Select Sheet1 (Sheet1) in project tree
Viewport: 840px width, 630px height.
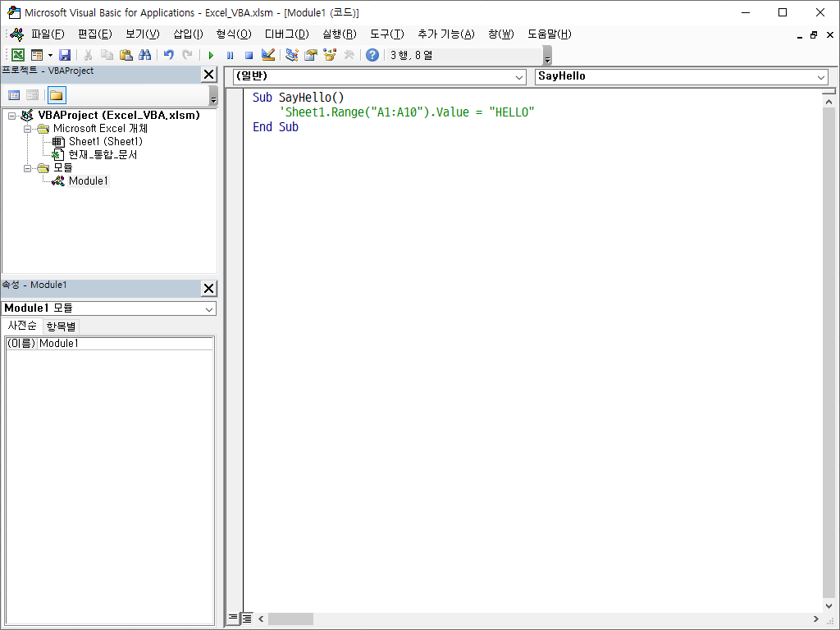pos(106,141)
